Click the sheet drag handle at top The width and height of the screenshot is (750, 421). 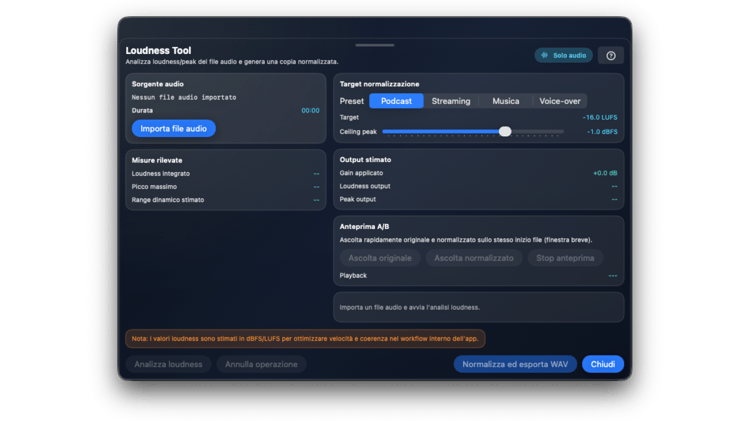375,45
